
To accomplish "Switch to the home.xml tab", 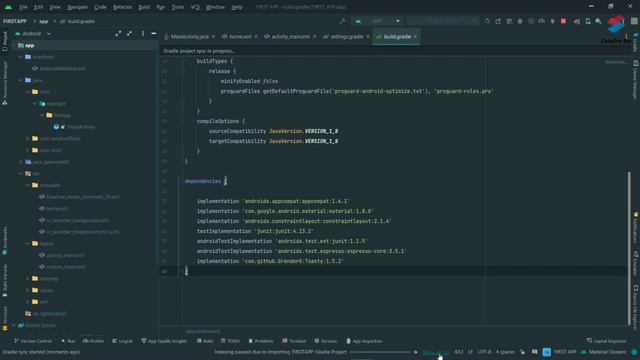I will pos(239,36).
